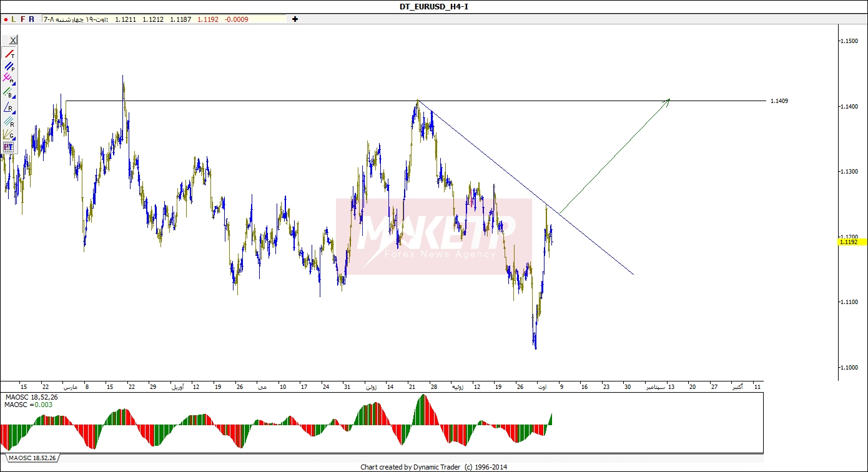Click the chart title DT_EURUSD_H4-I
Screen dimensions: 868x472
coord(433,6)
